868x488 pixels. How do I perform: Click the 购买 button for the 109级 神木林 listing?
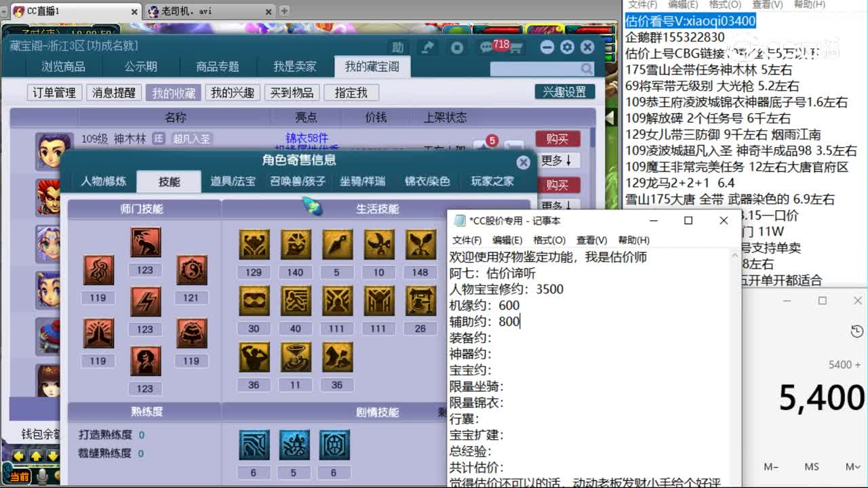click(558, 138)
